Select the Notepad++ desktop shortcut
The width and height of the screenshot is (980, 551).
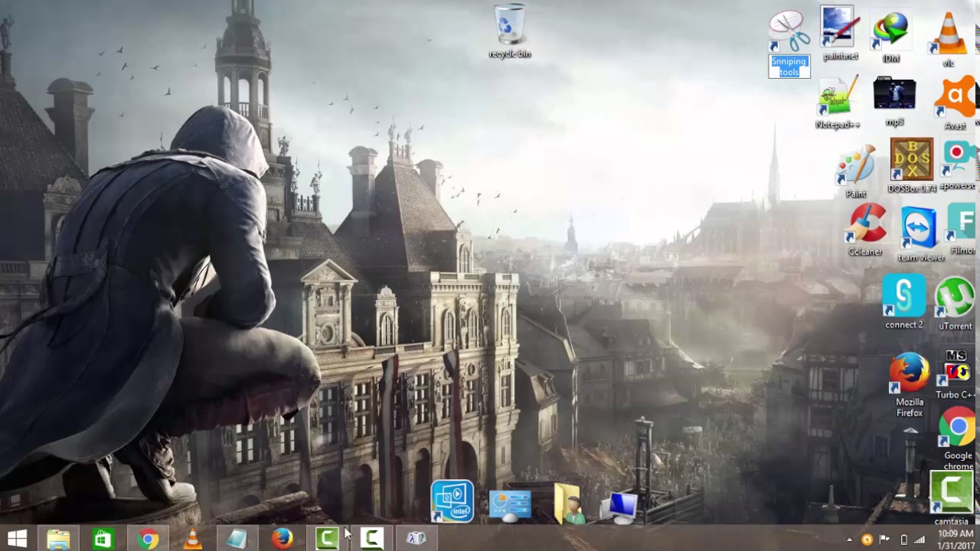838,102
